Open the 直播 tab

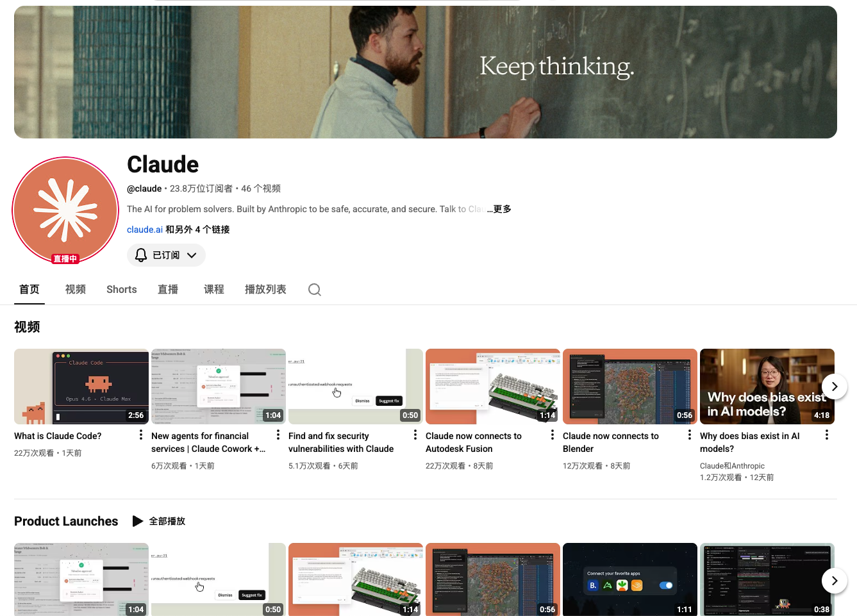tap(168, 290)
